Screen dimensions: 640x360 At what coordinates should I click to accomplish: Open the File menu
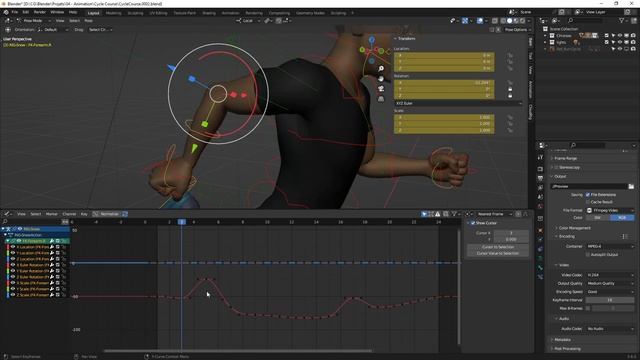point(15,12)
